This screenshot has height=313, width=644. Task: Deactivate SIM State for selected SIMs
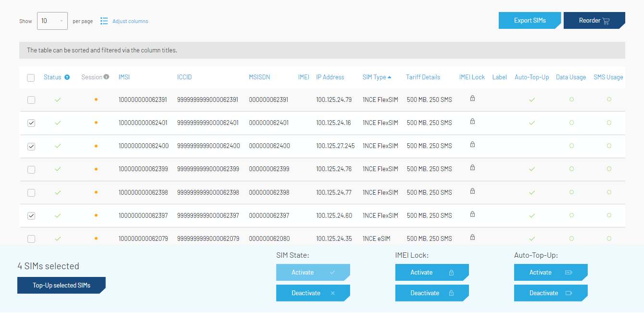pos(313,293)
